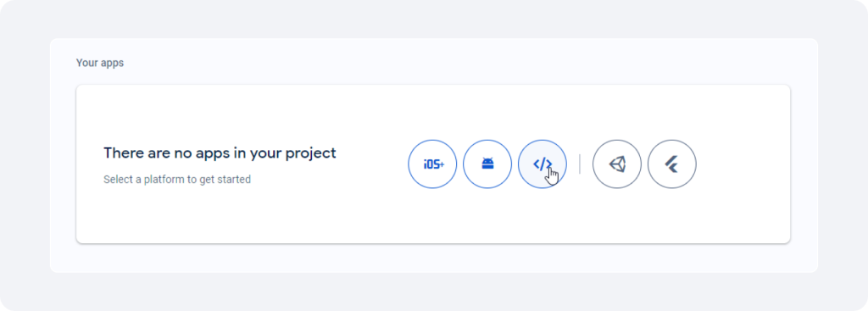Click "There are no apps in your project" heading
868x311 pixels.
pyautogui.click(x=220, y=153)
